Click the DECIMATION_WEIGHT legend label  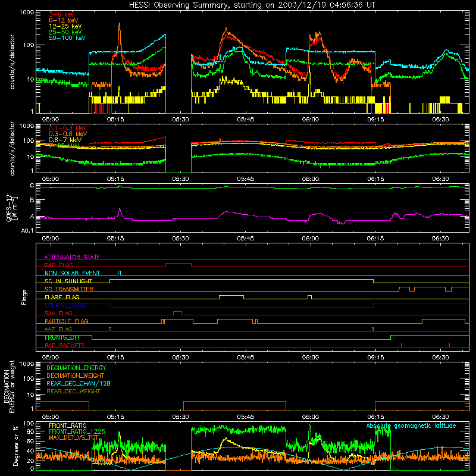click(76, 375)
